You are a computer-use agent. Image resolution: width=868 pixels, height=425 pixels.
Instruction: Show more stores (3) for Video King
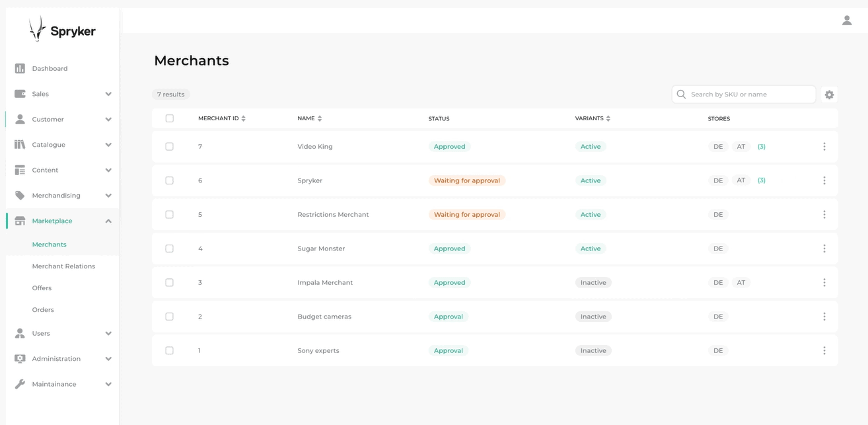click(762, 147)
